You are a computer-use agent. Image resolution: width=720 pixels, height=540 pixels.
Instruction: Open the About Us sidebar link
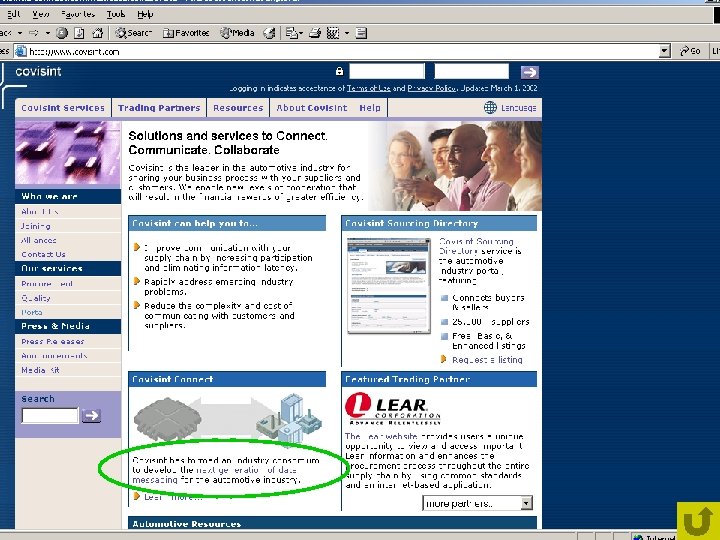point(39,212)
